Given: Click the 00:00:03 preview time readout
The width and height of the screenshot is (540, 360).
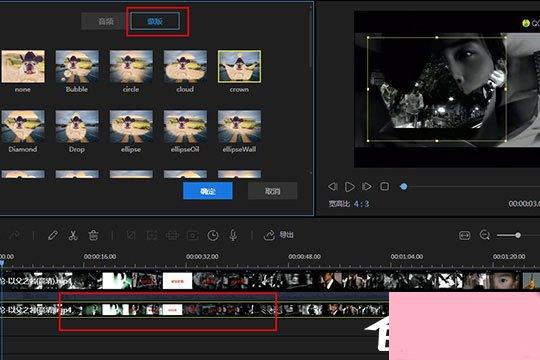Looking at the screenshot, I should point(524,204).
